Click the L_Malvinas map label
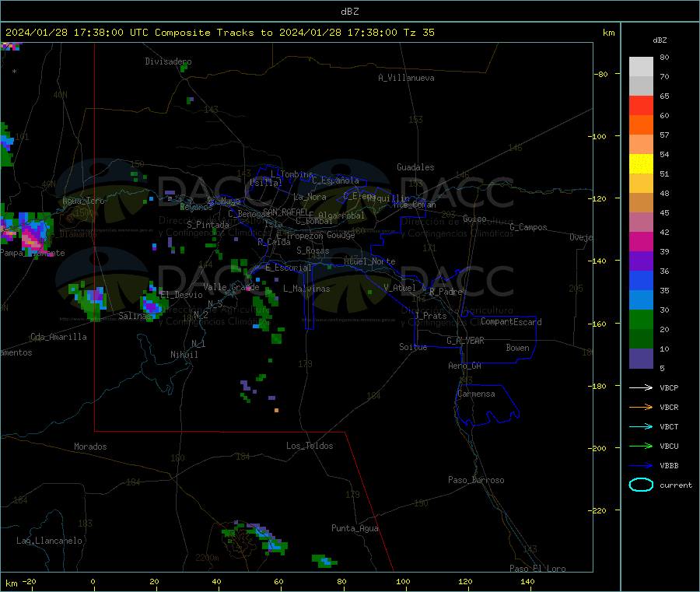The height and width of the screenshot is (592, 700). tap(306, 289)
